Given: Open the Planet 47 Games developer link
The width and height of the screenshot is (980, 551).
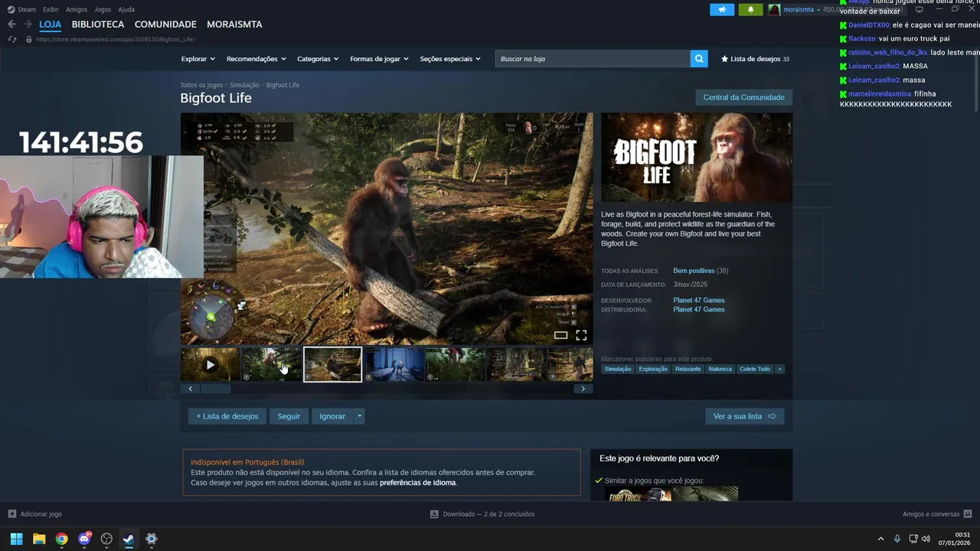Looking at the screenshot, I should 698,300.
